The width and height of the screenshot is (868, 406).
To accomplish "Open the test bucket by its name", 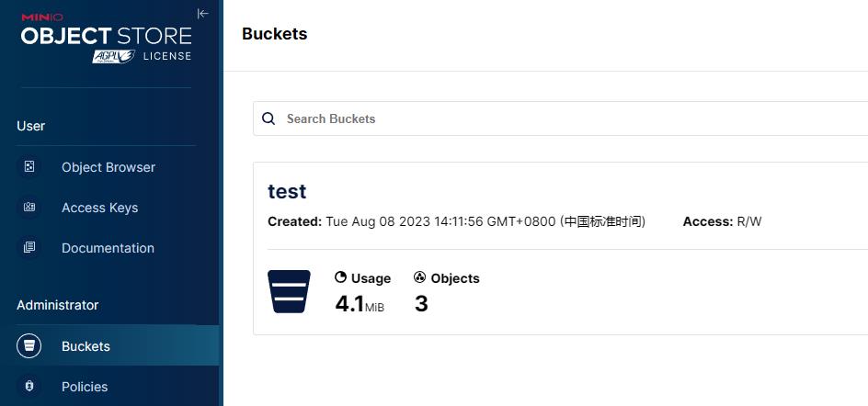I will [x=287, y=191].
